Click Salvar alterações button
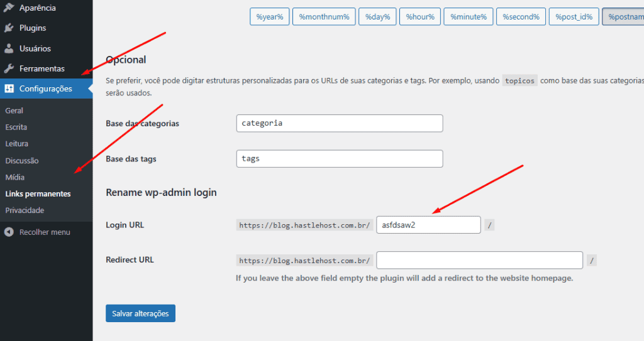 [x=140, y=313]
